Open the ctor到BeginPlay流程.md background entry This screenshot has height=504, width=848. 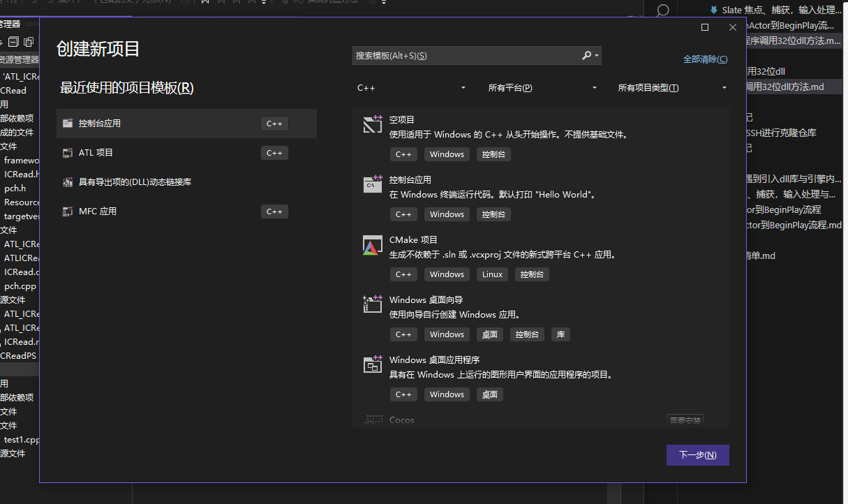coord(794,225)
